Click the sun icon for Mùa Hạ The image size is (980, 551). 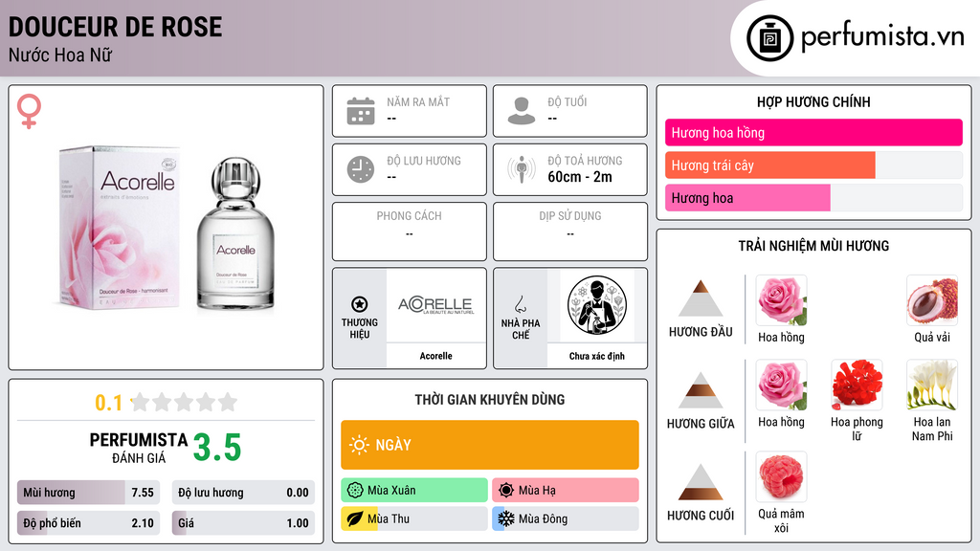(506, 491)
